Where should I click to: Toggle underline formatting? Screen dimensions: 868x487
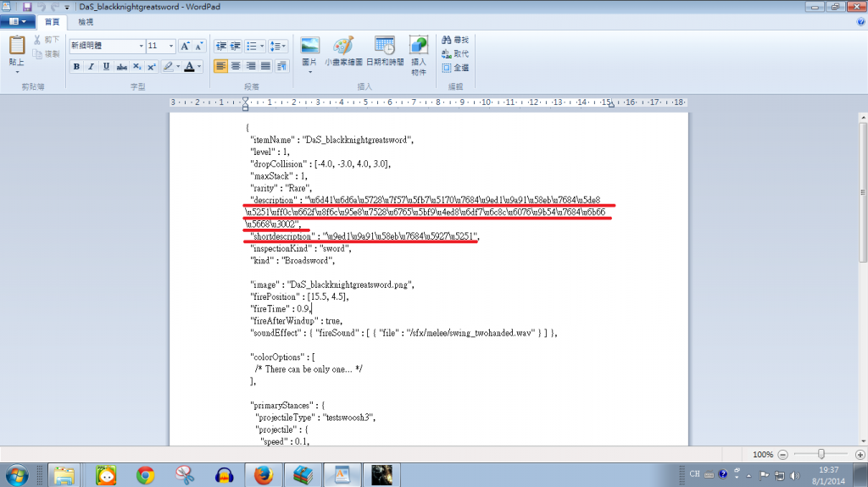click(x=106, y=66)
